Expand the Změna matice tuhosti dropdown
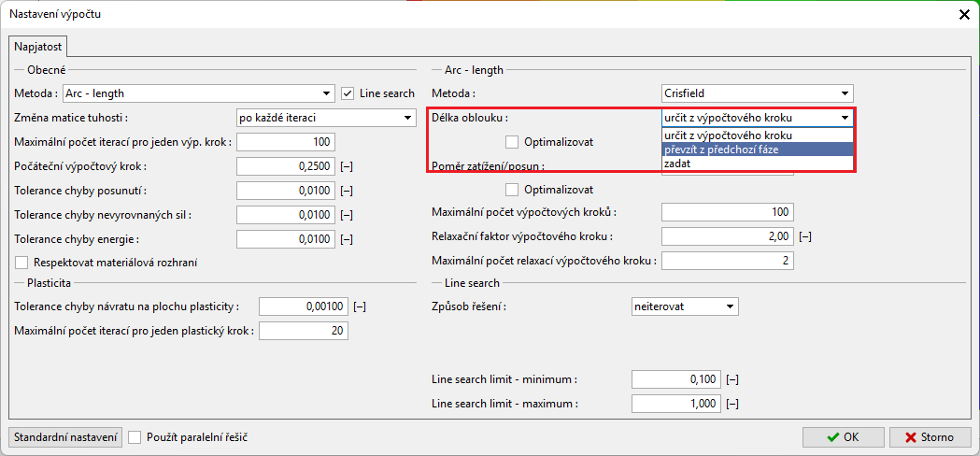The width and height of the screenshot is (980, 456). tap(325, 118)
